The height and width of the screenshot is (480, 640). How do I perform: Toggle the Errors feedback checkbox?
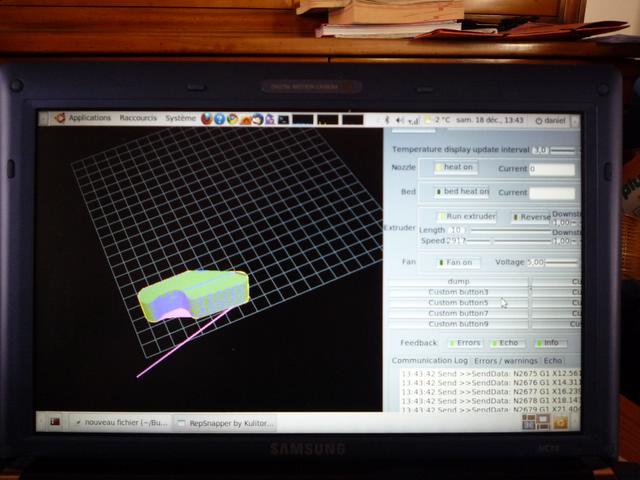pos(464,342)
